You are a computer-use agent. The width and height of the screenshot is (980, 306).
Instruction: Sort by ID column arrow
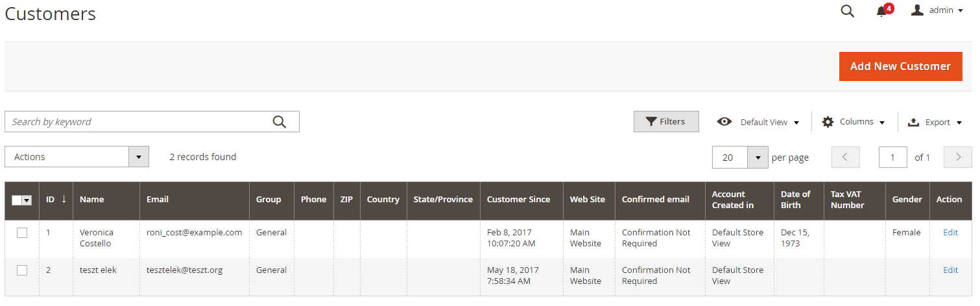click(64, 199)
